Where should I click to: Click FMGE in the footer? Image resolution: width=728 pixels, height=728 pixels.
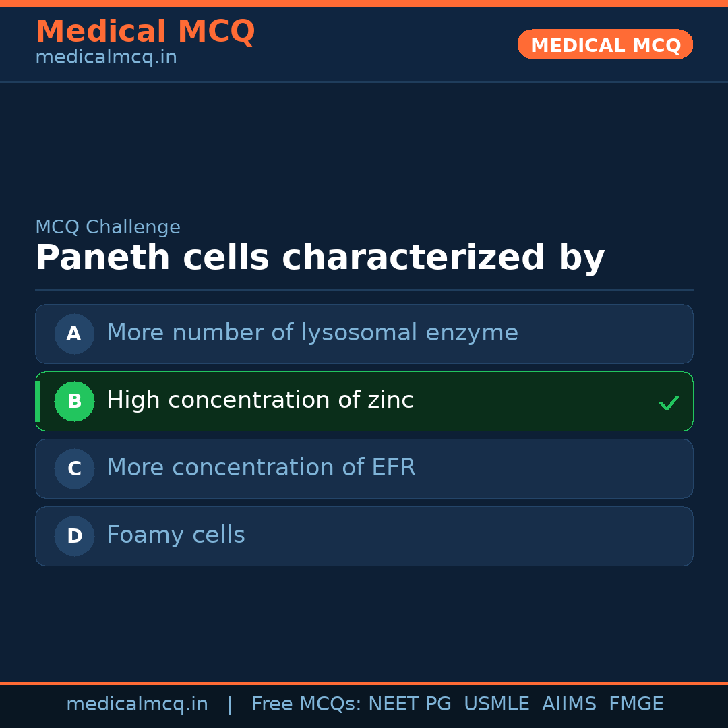coord(636,704)
